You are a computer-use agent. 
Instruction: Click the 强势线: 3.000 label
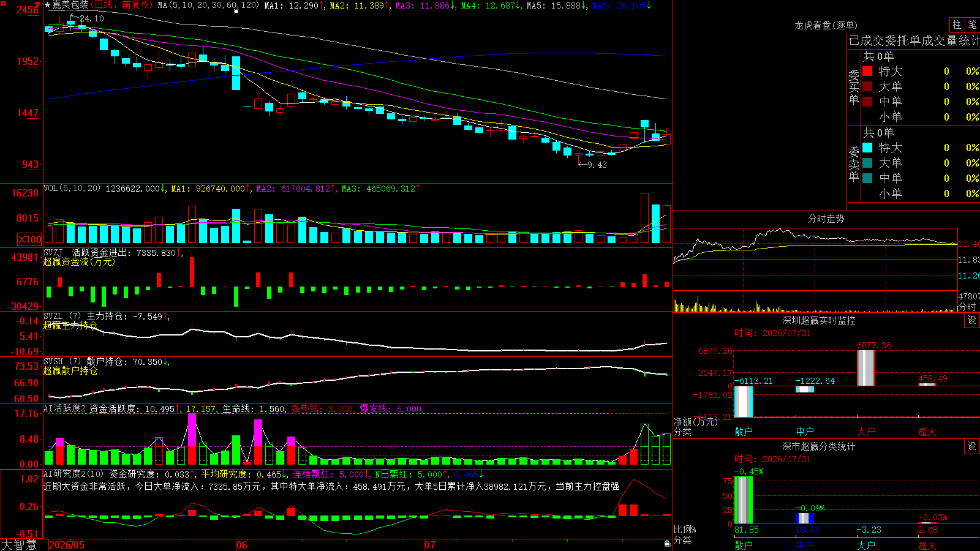[322, 409]
